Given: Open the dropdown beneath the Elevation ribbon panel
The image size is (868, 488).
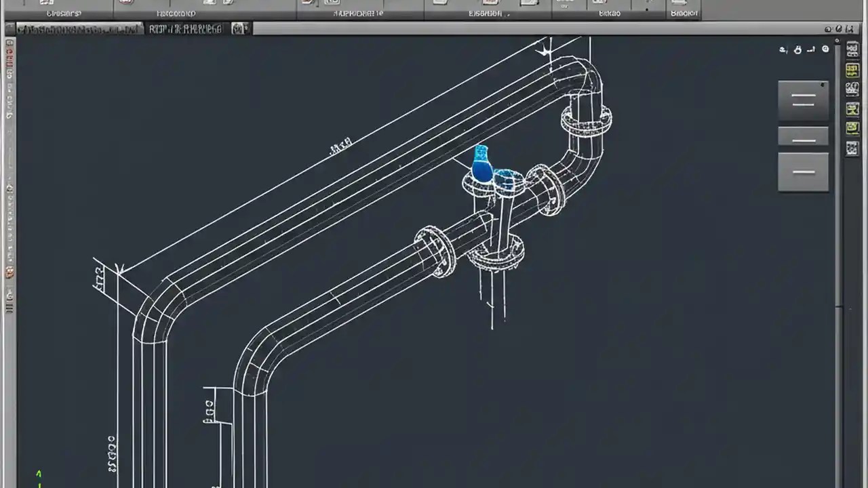Looking at the screenshot, I should (510, 13).
